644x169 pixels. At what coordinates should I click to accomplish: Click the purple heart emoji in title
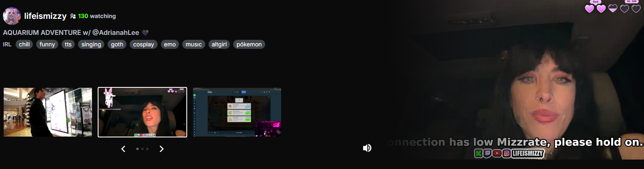point(145,32)
